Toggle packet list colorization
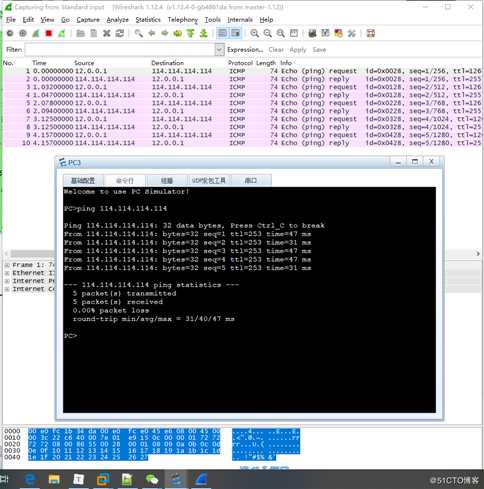This screenshot has width=484, height=489. [x=222, y=33]
